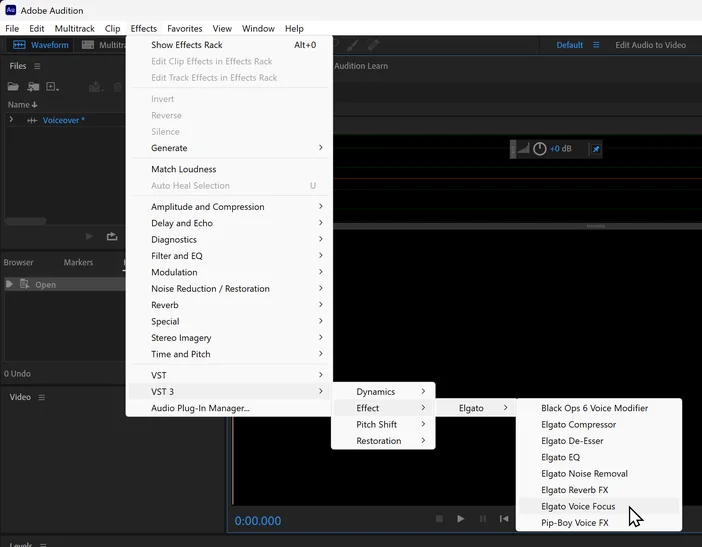Switch to Multitrack view
Image resolution: width=702 pixels, height=547 pixels.
[104, 45]
